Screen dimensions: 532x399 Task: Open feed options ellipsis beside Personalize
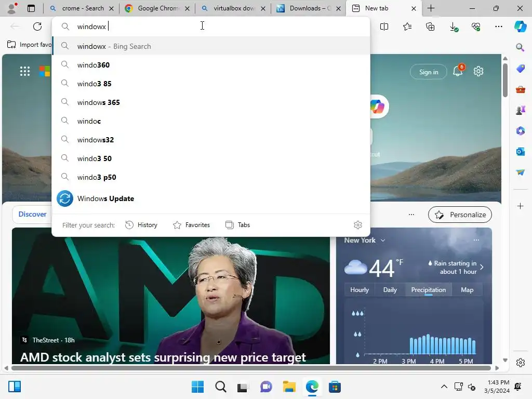tap(411, 215)
